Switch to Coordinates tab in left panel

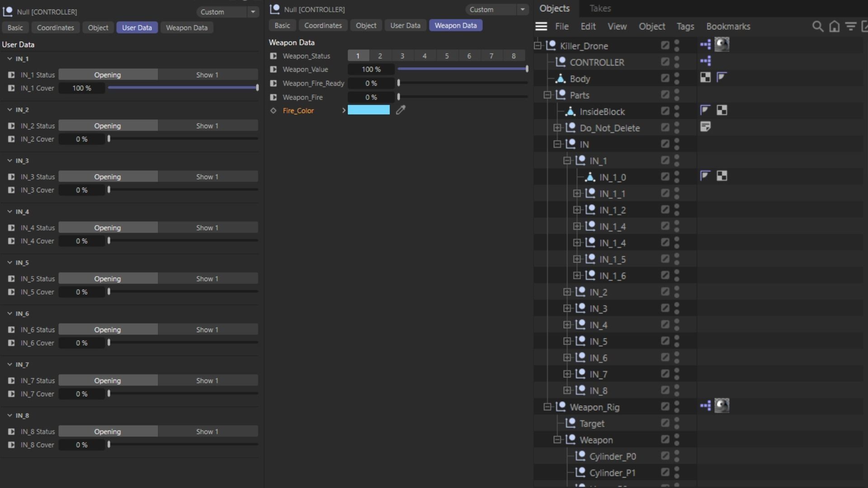coord(55,28)
